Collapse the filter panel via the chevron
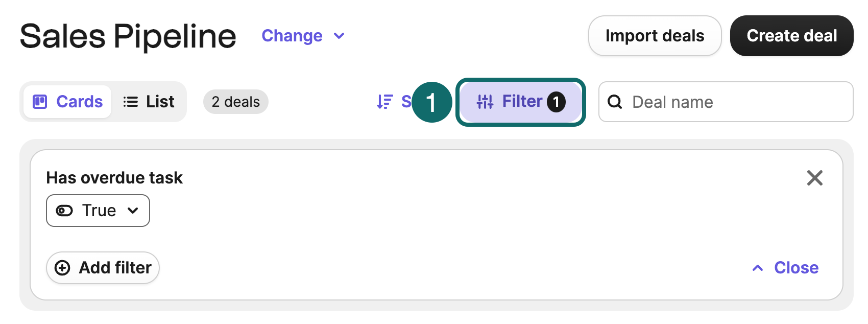Image resolution: width=868 pixels, height=324 pixels. coord(757,267)
